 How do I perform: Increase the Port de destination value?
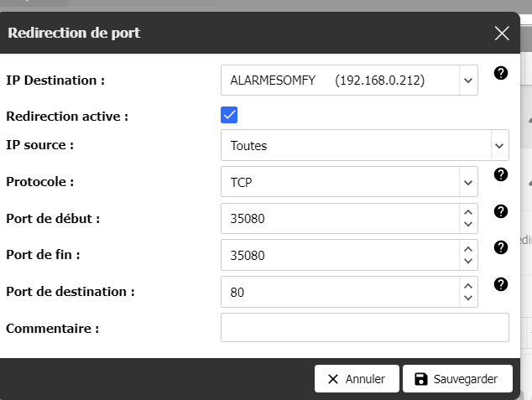coord(468,286)
